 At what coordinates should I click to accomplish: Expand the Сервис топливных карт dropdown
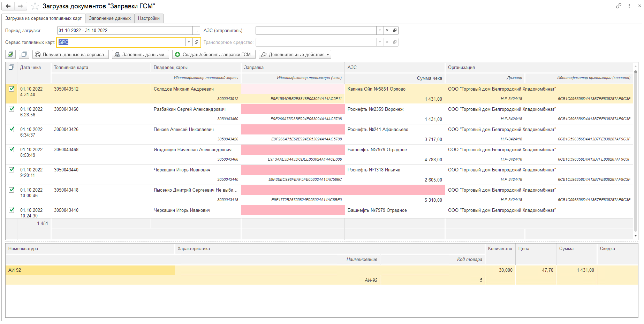click(189, 42)
